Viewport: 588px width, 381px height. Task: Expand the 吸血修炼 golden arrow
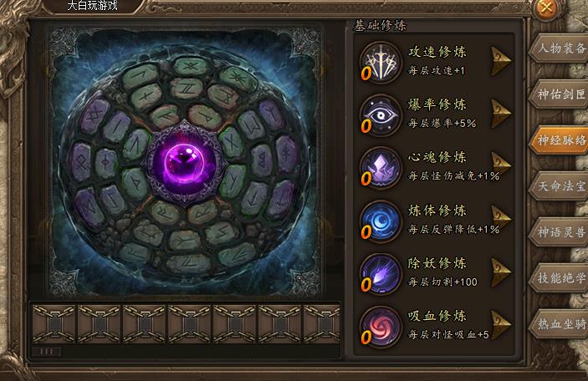tap(501, 325)
